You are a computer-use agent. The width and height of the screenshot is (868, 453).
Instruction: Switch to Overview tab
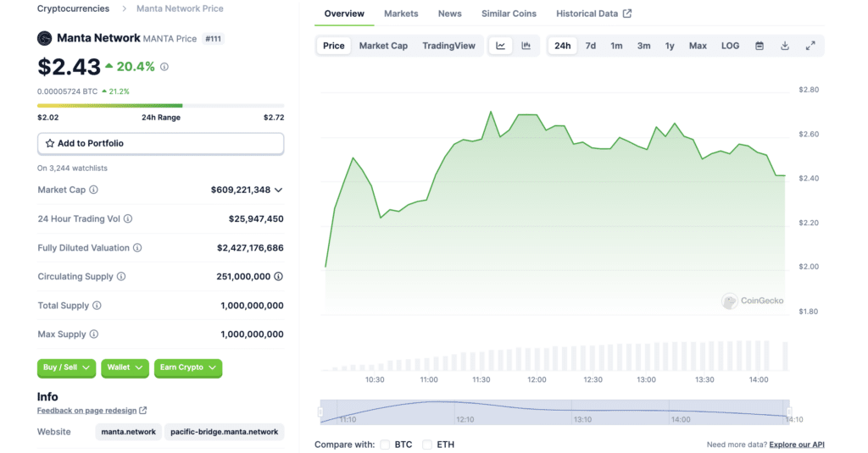(344, 14)
